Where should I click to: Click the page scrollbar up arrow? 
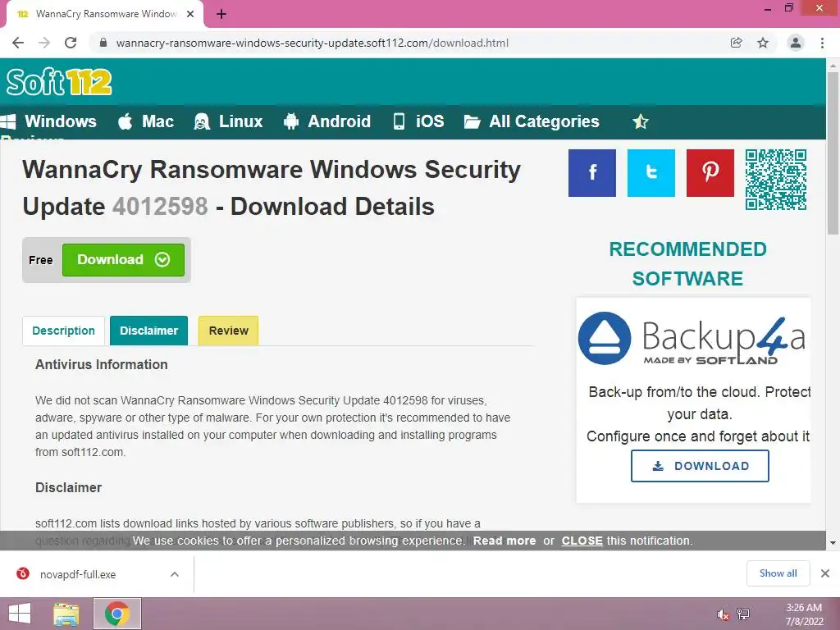(833, 65)
